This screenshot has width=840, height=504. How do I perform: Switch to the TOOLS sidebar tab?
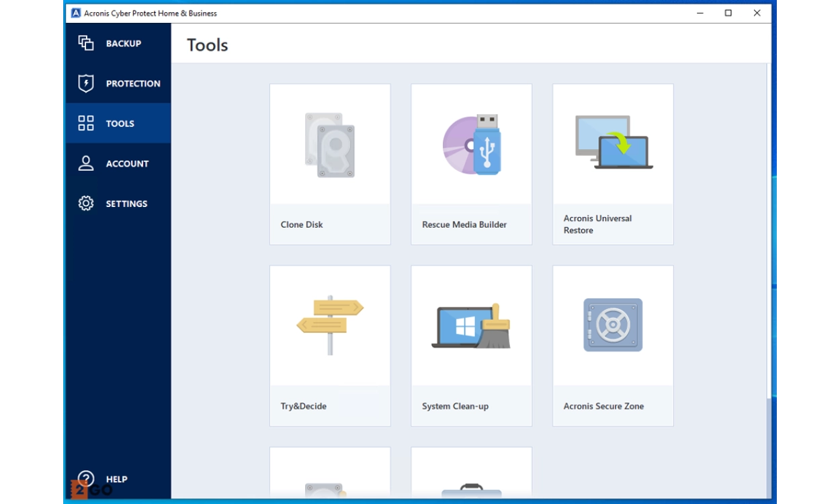pos(120,124)
